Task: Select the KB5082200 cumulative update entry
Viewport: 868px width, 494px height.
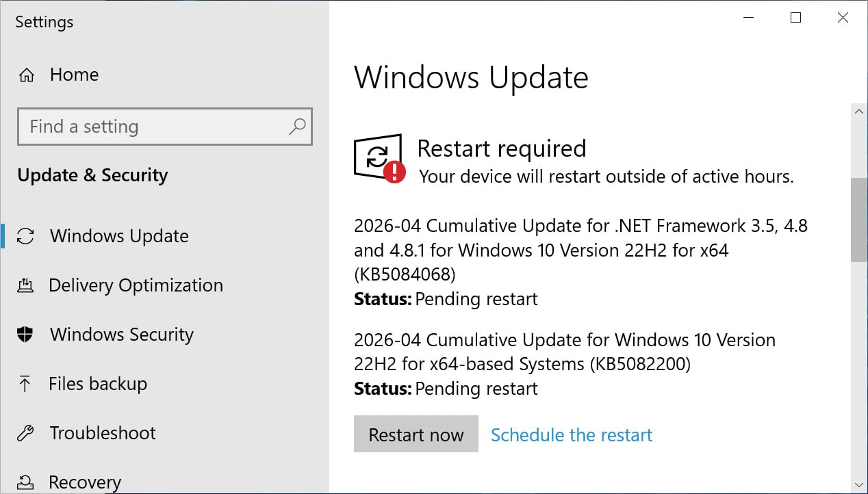Action: click(x=565, y=352)
